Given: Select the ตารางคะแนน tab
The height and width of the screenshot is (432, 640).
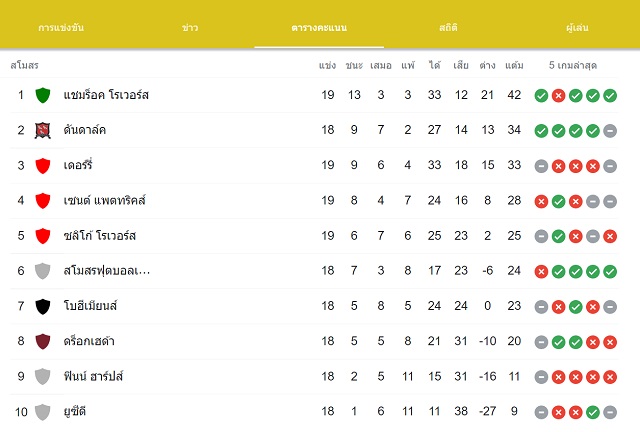Looking at the screenshot, I should pyautogui.click(x=319, y=27).
